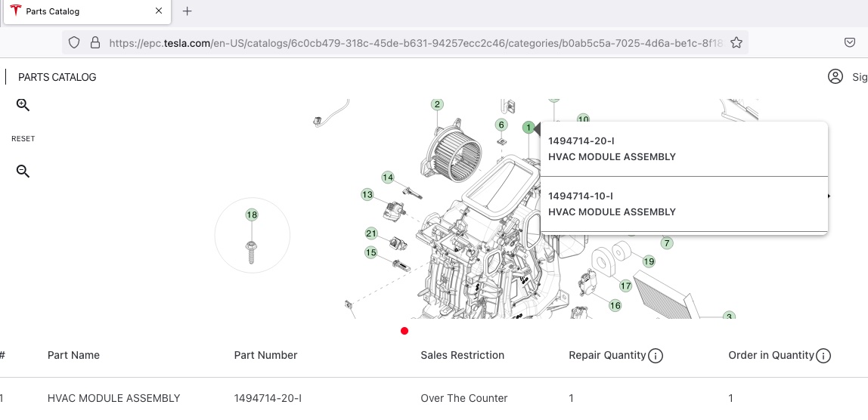Screen dimensions: 868x420
Task: Show Order in Quantity info tooltip
Action: 823,356
